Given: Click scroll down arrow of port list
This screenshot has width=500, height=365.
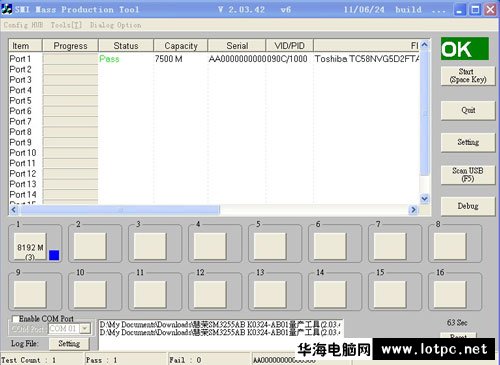Looking at the screenshot, I should click(424, 199).
